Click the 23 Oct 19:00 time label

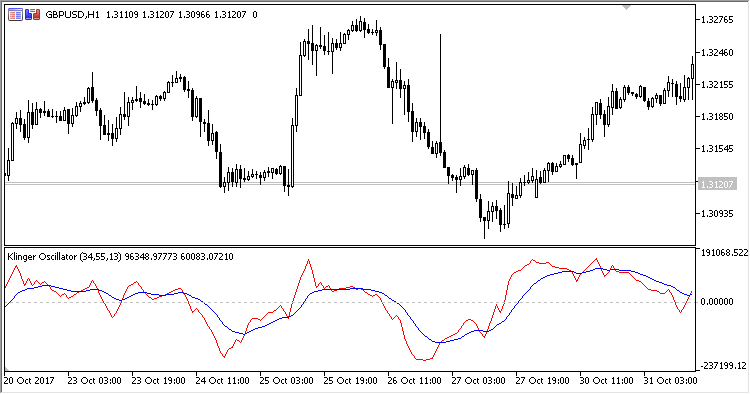[x=158, y=381]
